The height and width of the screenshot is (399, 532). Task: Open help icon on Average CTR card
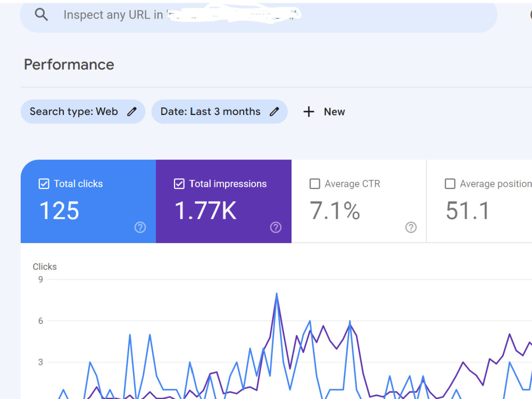click(411, 227)
